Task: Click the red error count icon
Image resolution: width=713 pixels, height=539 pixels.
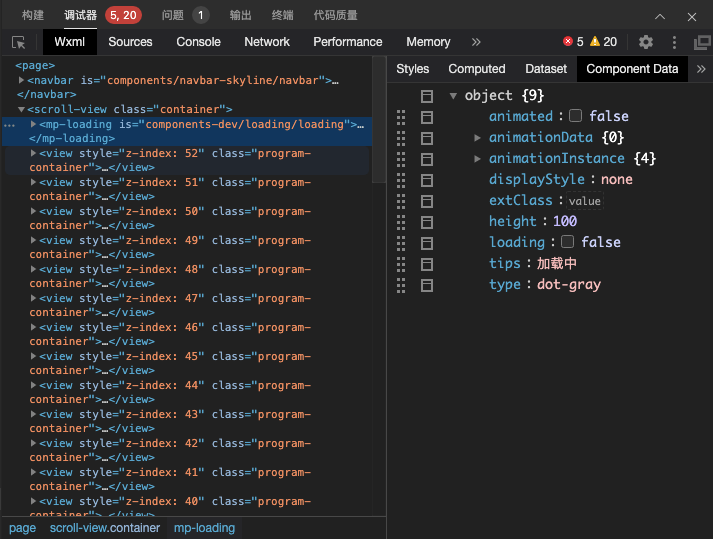Action: (x=568, y=42)
